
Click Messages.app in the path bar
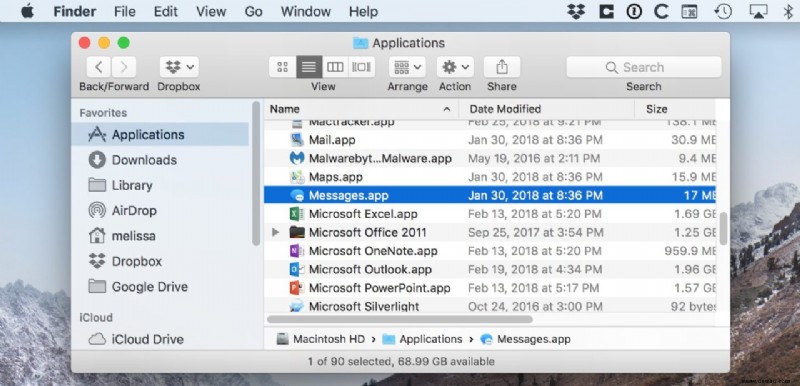(526, 339)
